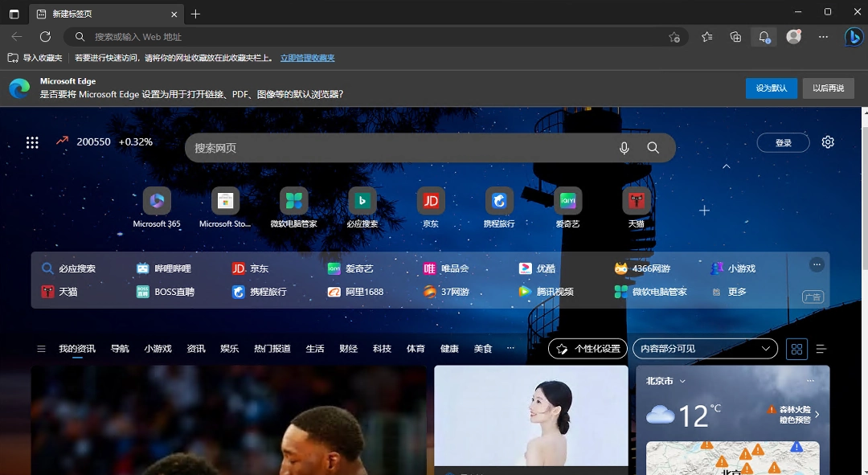Open the 微软电脑管家 quick link tile
The image size is (868, 475).
pos(294,208)
